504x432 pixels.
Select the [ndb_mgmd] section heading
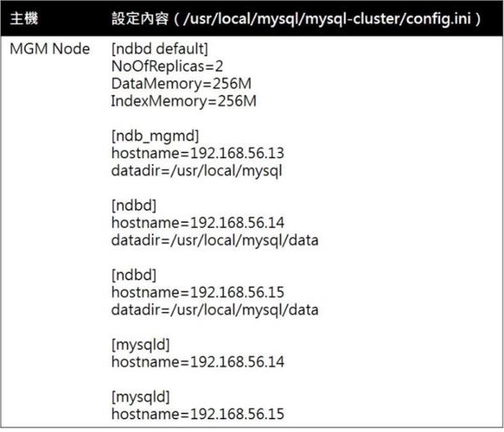tap(155, 136)
